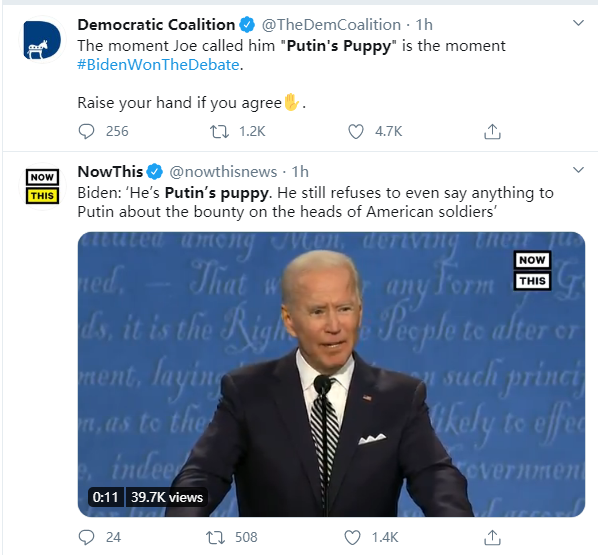The image size is (598, 555).
Task: Play the Biden debate video
Action: point(331,374)
